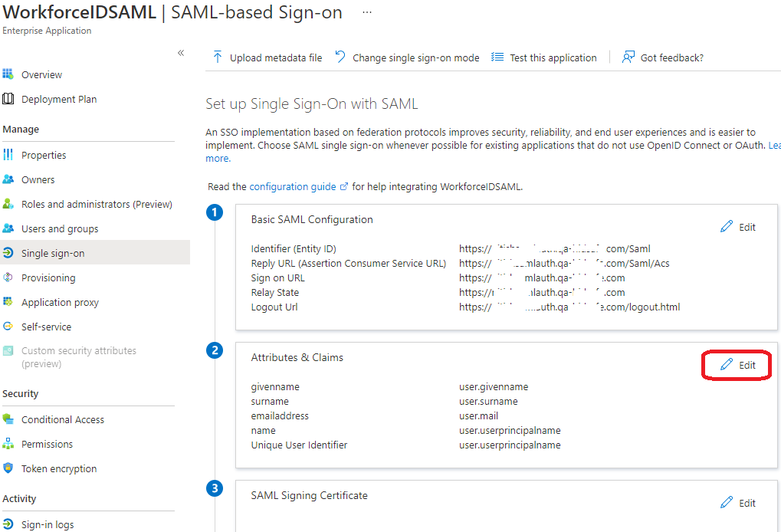The width and height of the screenshot is (781, 532).
Task: Go to Properties in Manage section
Action: tap(44, 155)
